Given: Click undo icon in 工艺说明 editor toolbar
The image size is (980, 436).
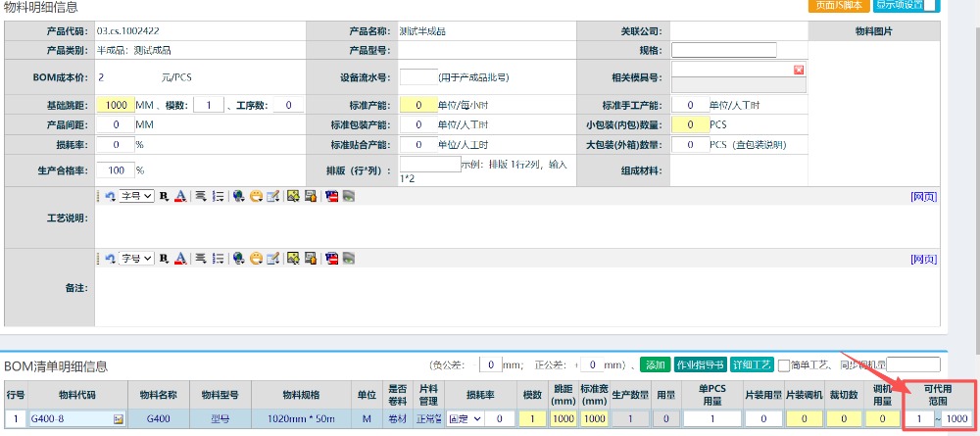Looking at the screenshot, I should click(111, 196).
